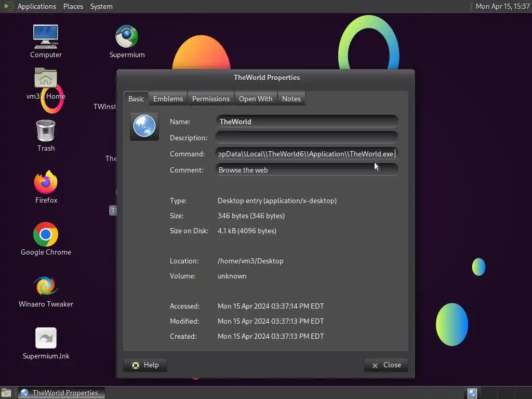Viewport: 532px width, 399px height.
Task: Click the show desktop icon in bottom panel
Action: (x=6, y=393)
